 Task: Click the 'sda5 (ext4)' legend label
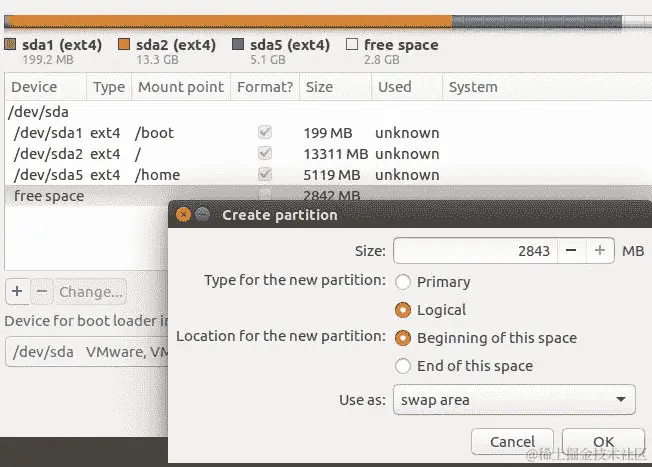click(x=290, y=45)
